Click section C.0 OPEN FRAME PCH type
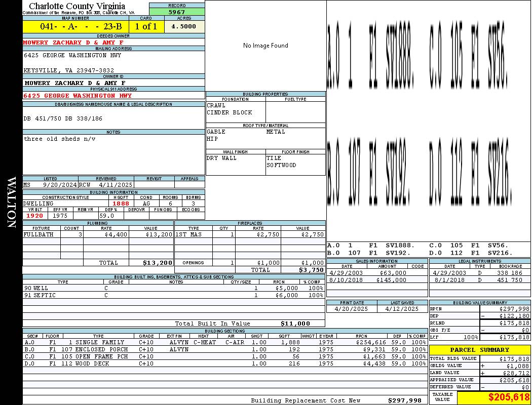Screen dimensions: 532x405 click(101, 356)
